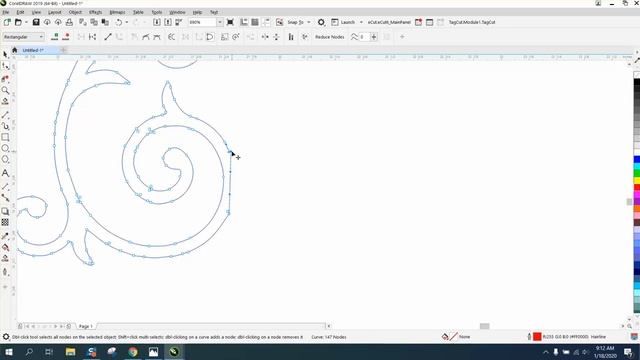This screenshot has width=640, height=360.
Task: Click the Welcome Screen home tab icon
Action: 15,50
